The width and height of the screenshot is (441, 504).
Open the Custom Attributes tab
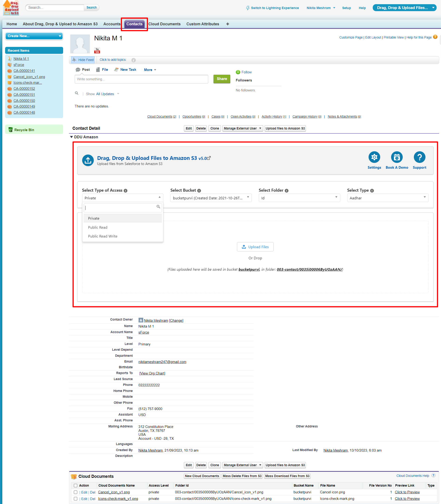coord(203,24)
